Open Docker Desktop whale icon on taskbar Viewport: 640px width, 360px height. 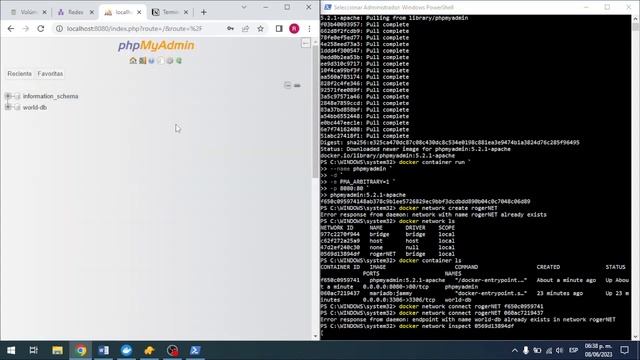pyautogui.click(x=126, y=350)
